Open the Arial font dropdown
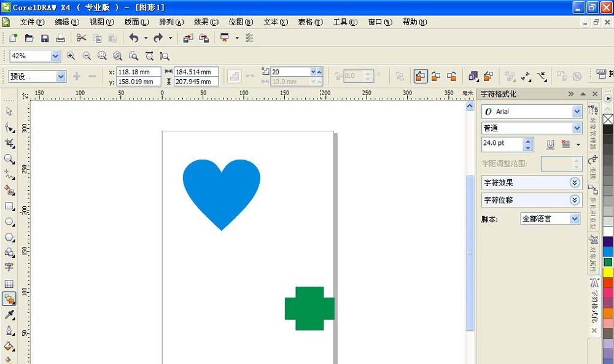Screen dimensions: 614x364 pos(577,112)
